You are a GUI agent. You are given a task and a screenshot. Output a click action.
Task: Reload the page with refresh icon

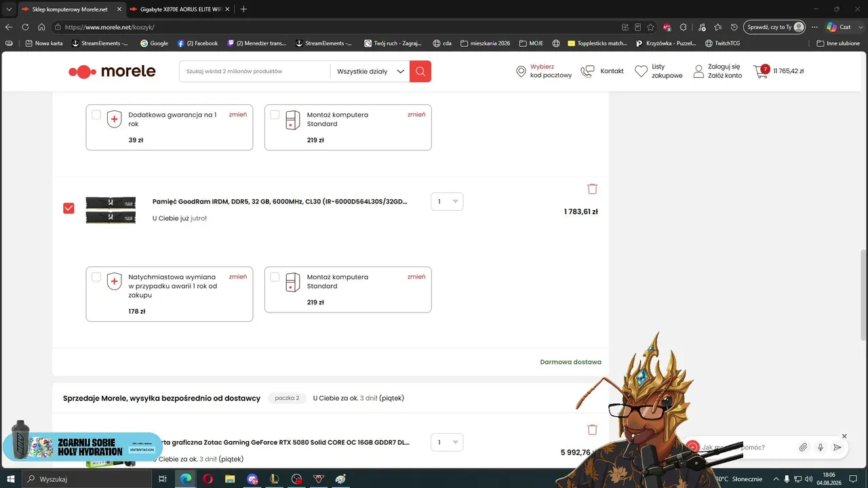pyautogui.click(x=25, y=27)
